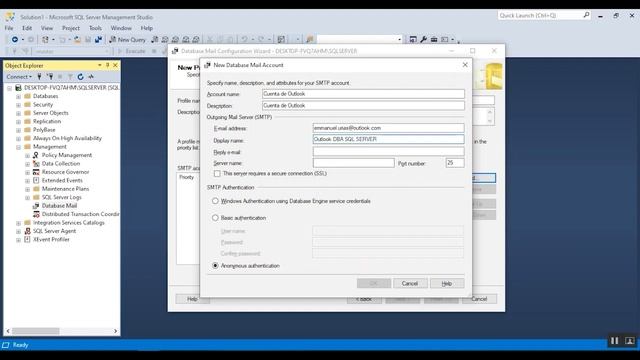Click the Display name input field

pos(389,139)
